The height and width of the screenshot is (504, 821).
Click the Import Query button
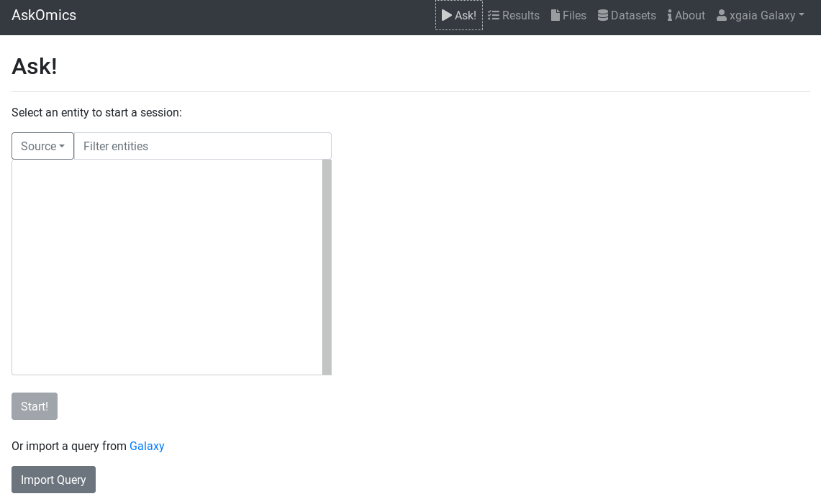(x=53, y=480)
